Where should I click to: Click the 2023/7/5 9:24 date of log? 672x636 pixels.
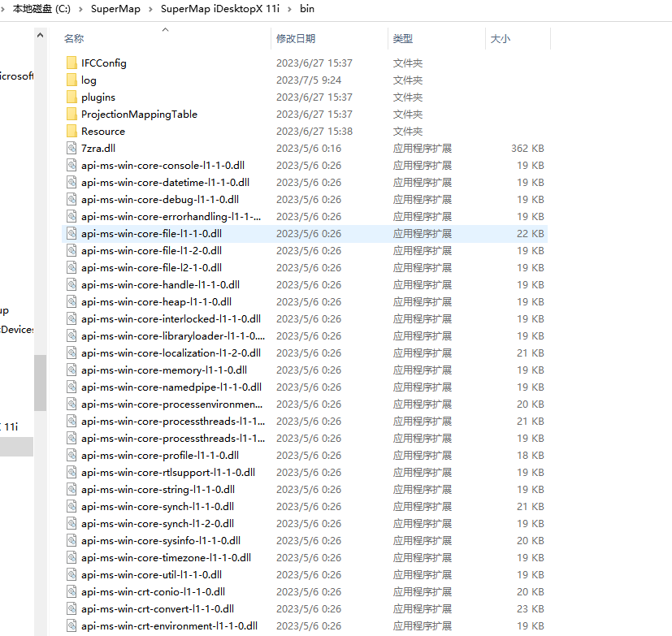pyautogui.click(x=309, y=80)
